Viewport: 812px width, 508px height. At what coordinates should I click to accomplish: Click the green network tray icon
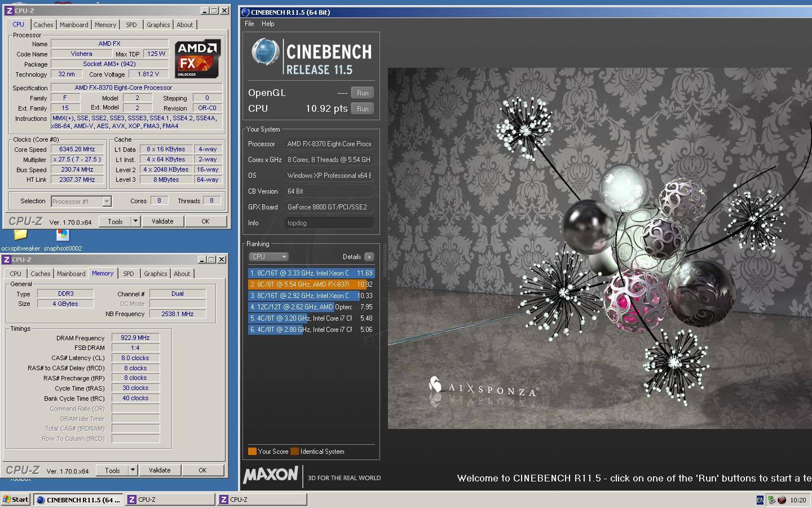click(771, 500)
